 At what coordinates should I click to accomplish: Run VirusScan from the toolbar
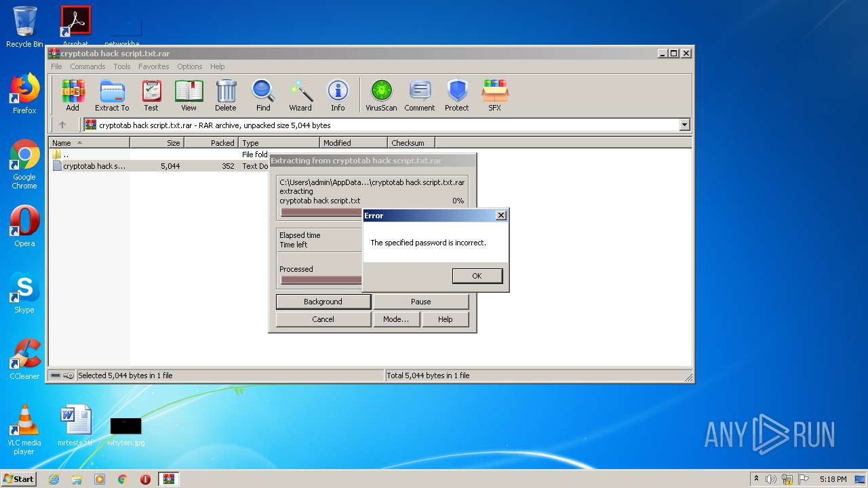coord(381,95)
